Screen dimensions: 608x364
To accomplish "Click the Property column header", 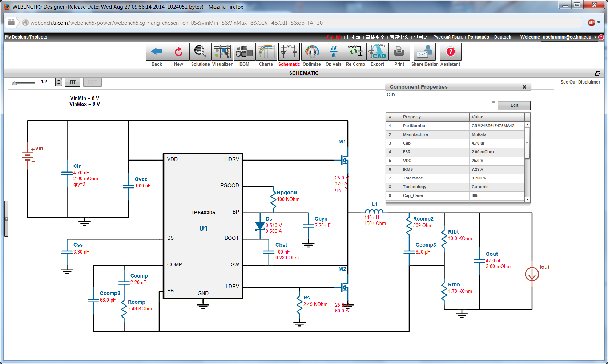I will point(434,117).
